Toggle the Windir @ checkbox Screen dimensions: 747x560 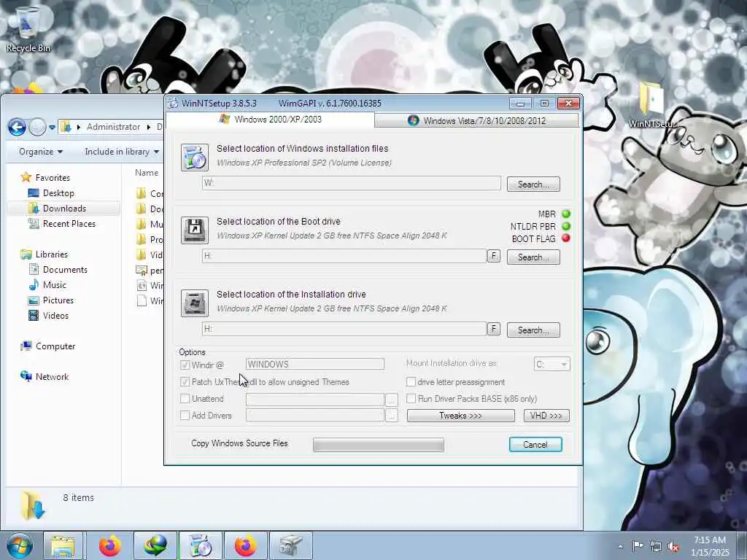coord(185,365)
